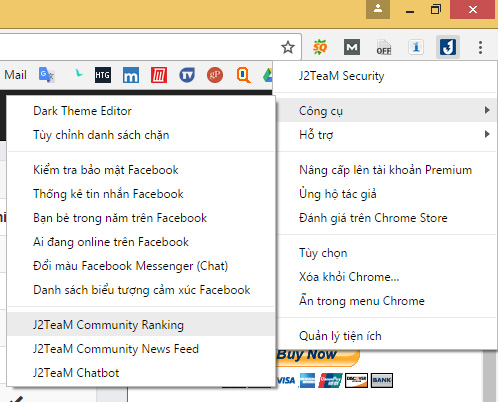Click the HTG bookmark icon

(x=103, y=75)
